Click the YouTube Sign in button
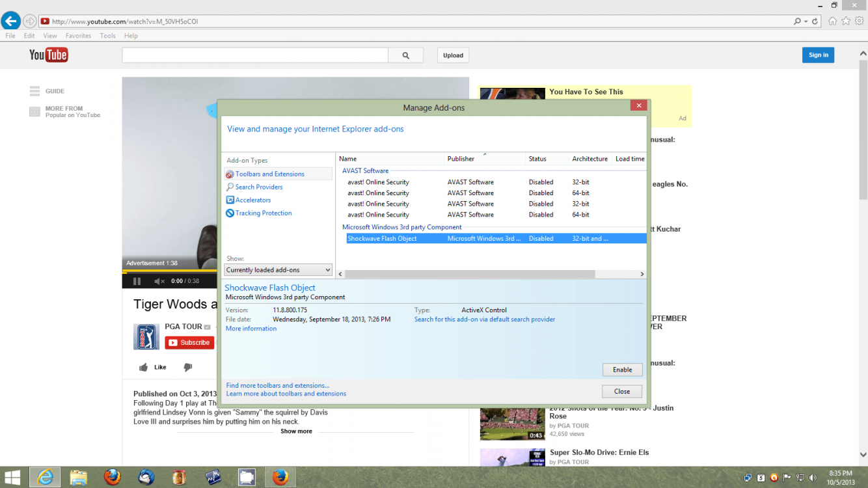The width and height of the screenshot is (868, 488). (x=818, y=55)
